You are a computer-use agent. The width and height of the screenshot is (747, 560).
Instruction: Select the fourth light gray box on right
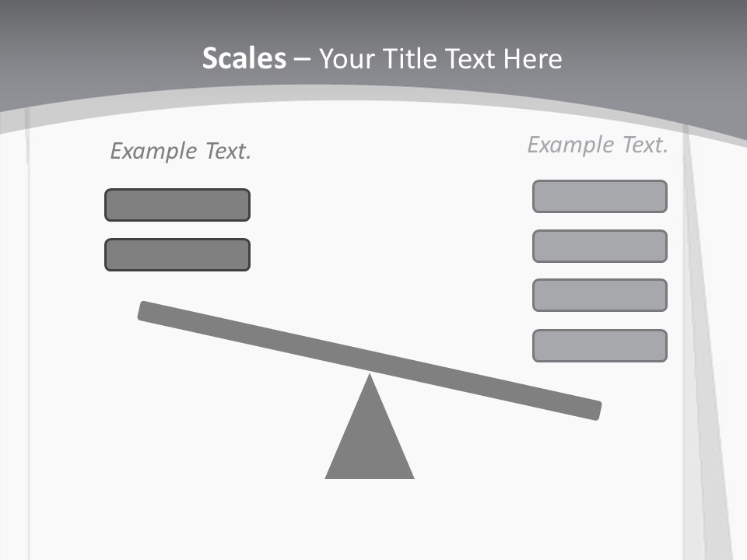599,345
